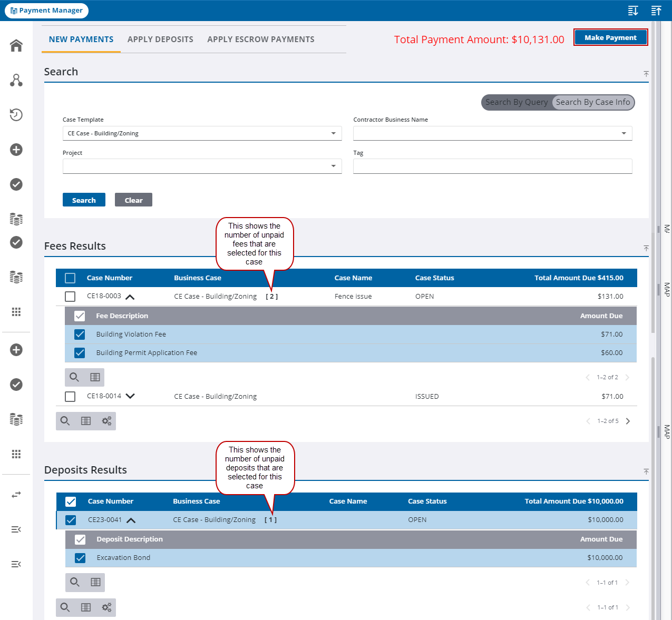
Task: Click the Make Payment button
Action: coord(610,37)
